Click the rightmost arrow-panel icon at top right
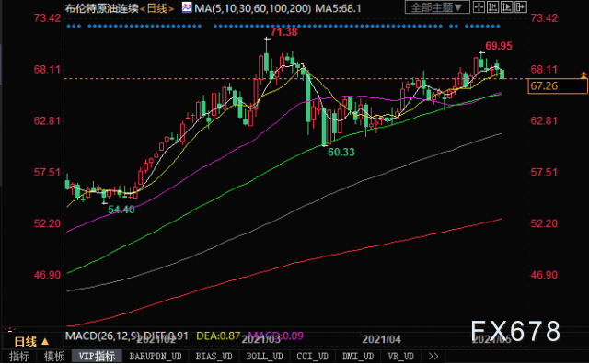The image size is (589, 364). pyautogui.click(x=521, y=7)
